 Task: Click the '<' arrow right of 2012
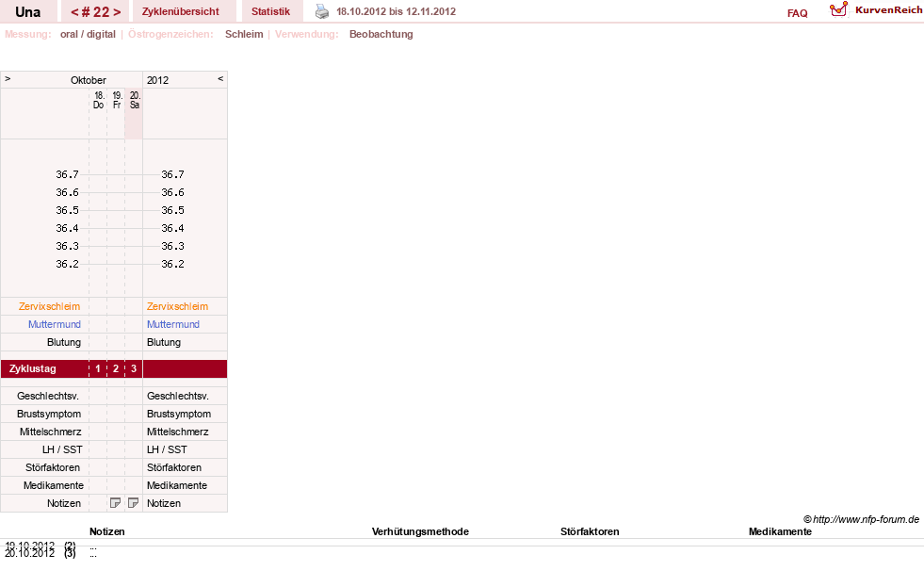click(220, 78)
